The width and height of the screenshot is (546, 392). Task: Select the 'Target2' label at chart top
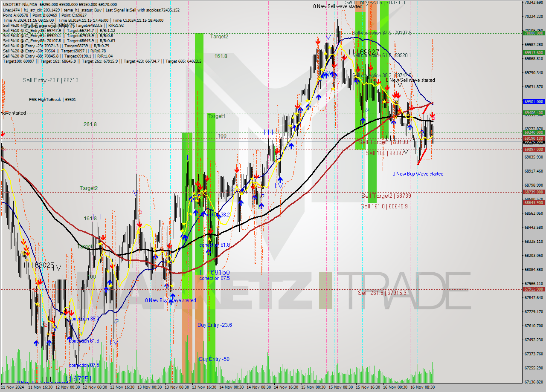pos(219,37)
